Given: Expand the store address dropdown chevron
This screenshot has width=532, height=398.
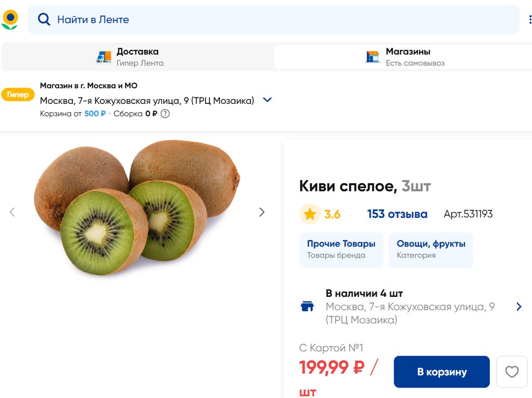Looking at the screenshot, I should [x=267, y=100].
